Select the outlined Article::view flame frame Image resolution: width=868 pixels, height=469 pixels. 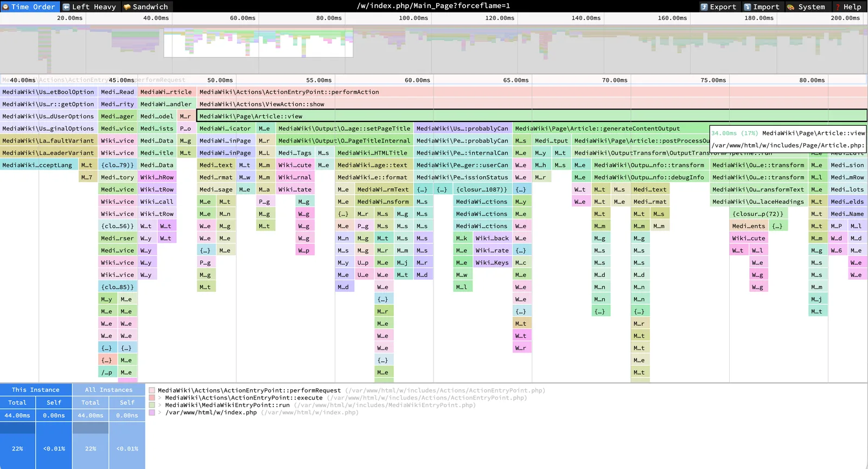tap(532, 116)
